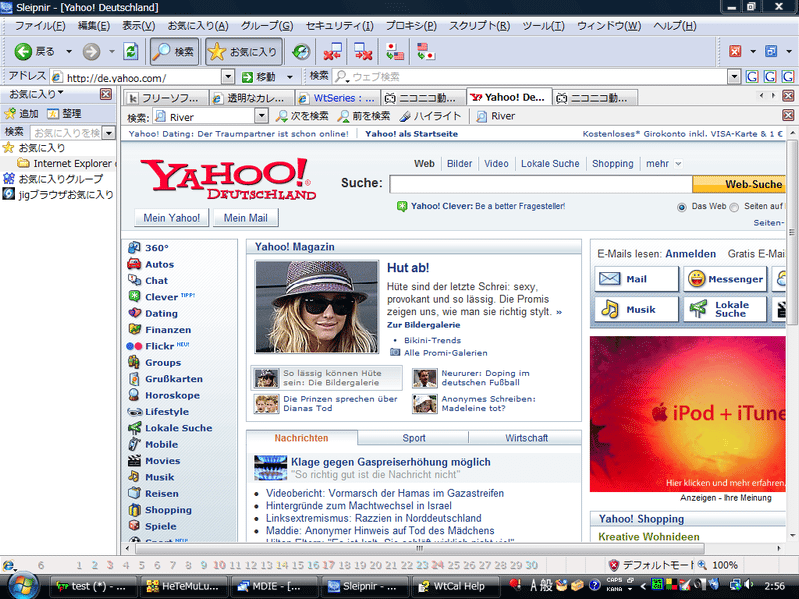Close right tabs with red X arrow icon
The width and height of the screenshot is (799, 599).
coord(363,51)
